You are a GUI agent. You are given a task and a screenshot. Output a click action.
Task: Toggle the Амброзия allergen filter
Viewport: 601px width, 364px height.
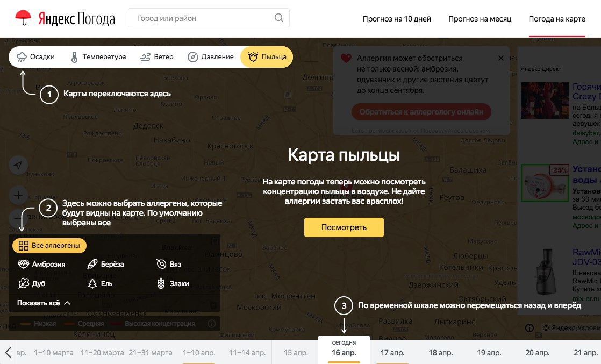tap(42, 264)
